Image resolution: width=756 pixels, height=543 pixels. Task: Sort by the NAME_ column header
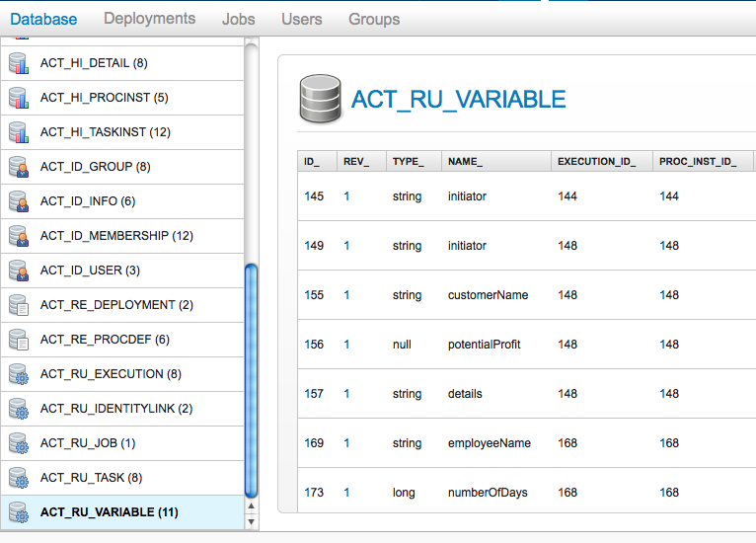[465, 161]
